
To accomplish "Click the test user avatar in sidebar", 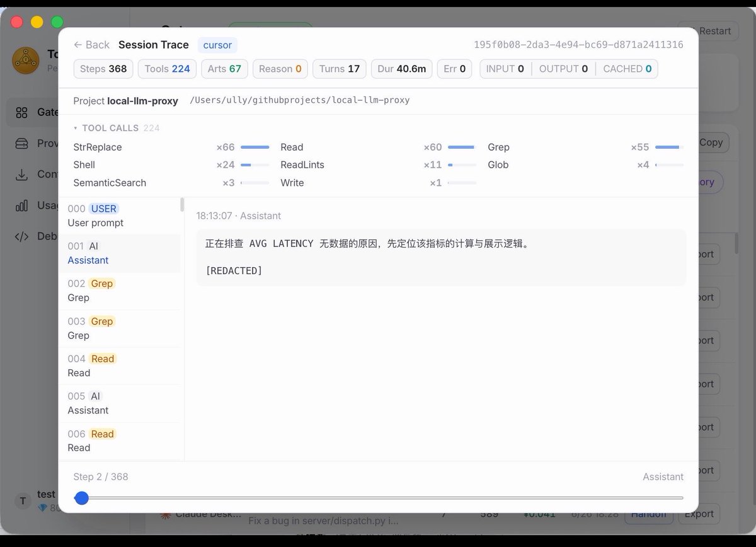I will pyautogui.click(x=23, y=501).
